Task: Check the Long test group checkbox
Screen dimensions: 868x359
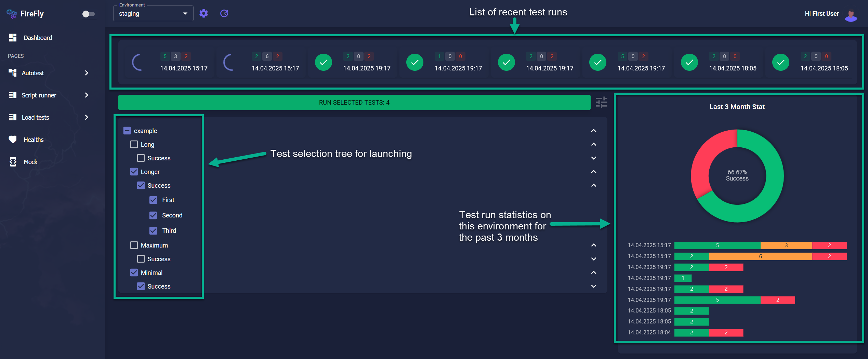Action: pyautogui.click(x=134, y=144)
